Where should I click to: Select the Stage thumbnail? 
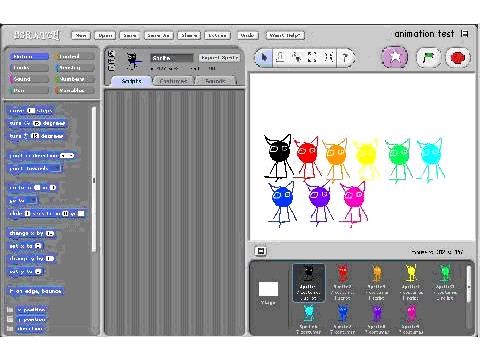coord(268,293)
